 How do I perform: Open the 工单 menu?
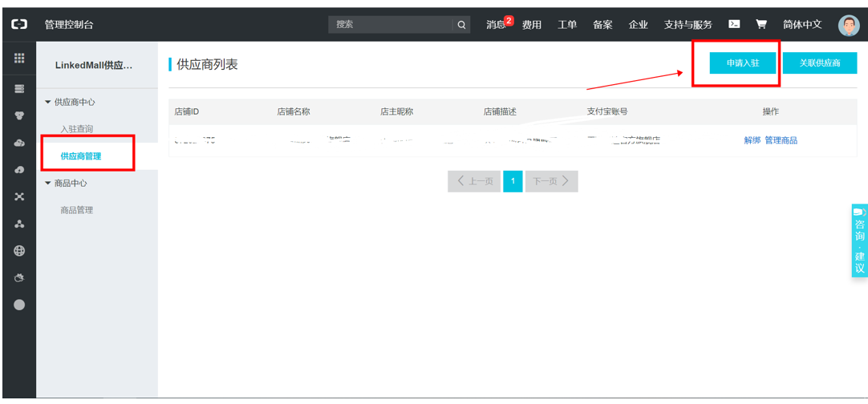567,24
